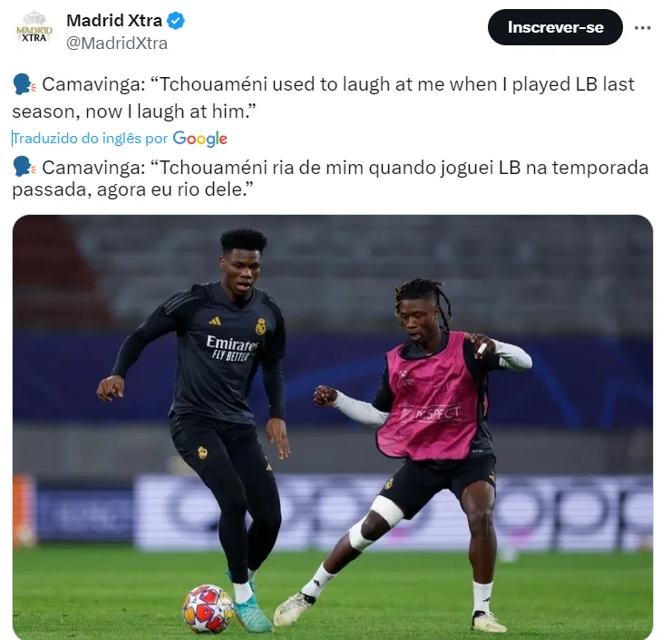Click the Google logo
The width and height of the screenshot is (672, 640).
(200, 139)
